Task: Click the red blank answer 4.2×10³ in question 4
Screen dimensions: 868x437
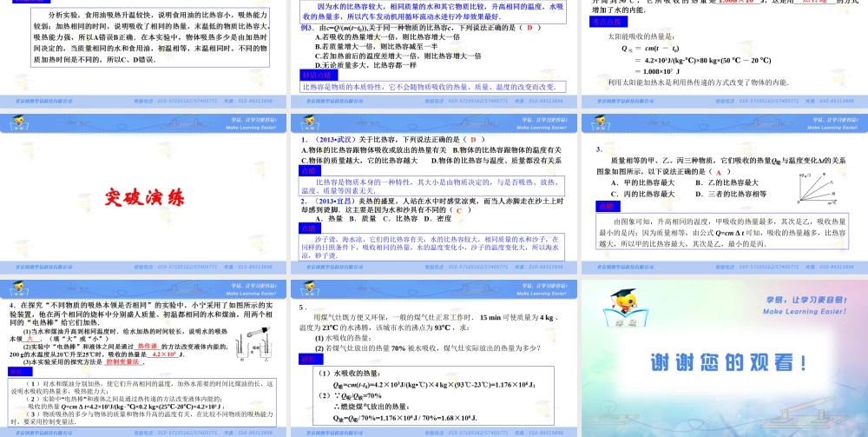Action: click(164, 354)
